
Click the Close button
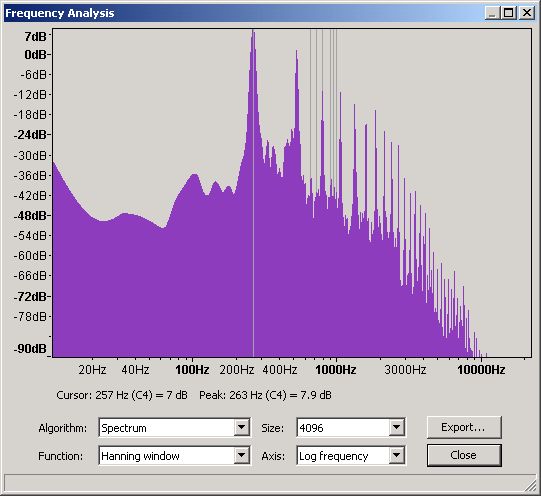pyautogui.click(x=464, y=455)
